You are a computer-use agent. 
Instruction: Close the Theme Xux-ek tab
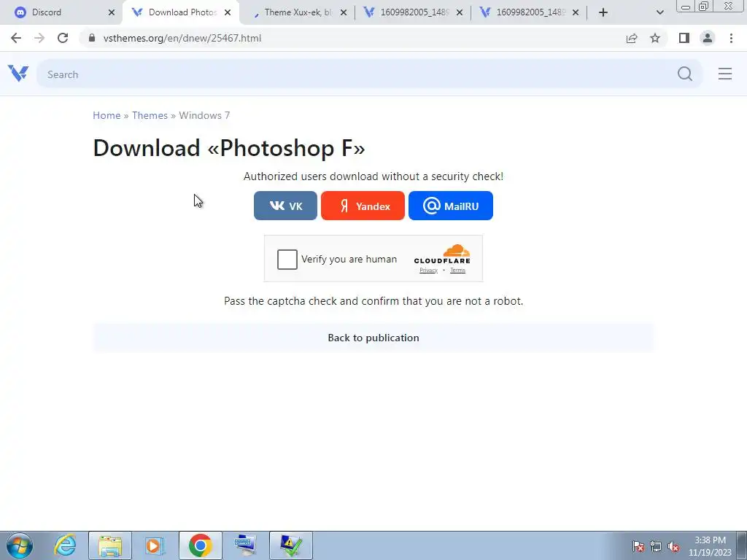coord(344,12)
